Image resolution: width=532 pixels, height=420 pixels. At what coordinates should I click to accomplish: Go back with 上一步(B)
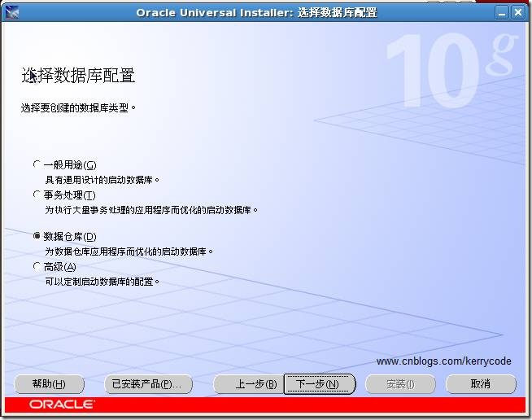pos(249,384)
